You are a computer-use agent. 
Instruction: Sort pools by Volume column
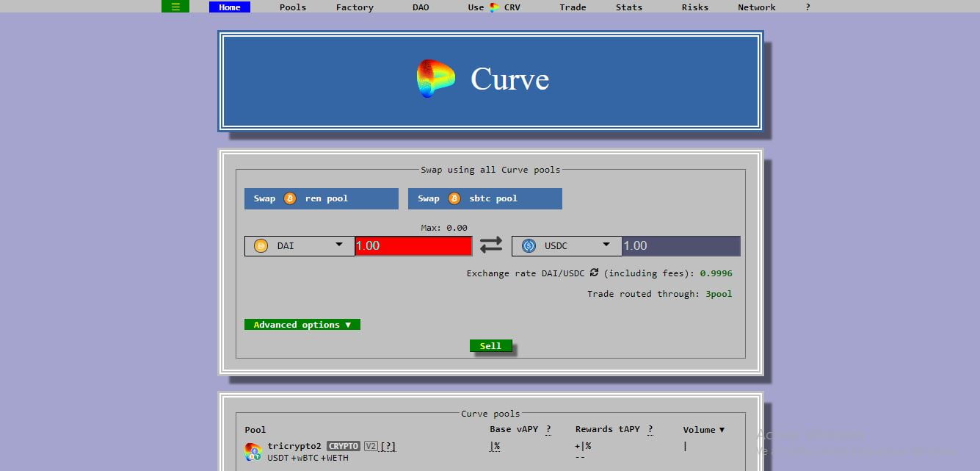click(x=703, y=430)
